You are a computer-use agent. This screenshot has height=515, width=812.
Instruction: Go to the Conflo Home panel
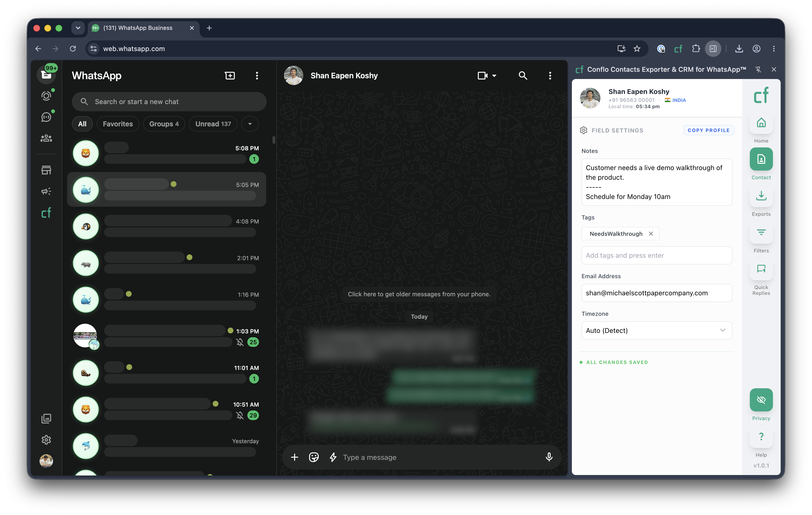(761, 123)
